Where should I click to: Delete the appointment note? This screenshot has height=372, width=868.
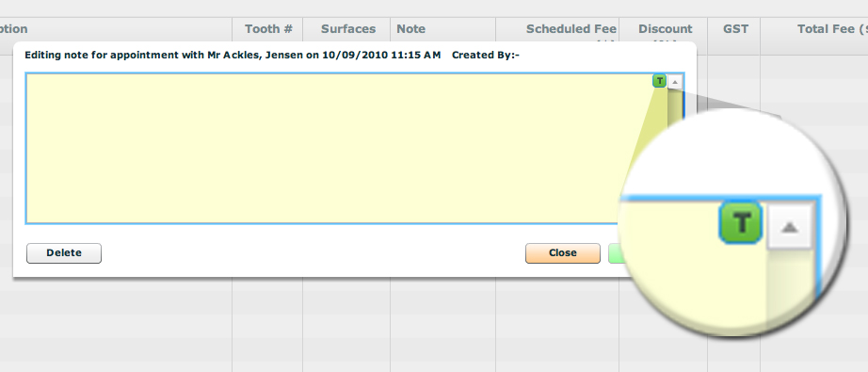pos(64,253)
